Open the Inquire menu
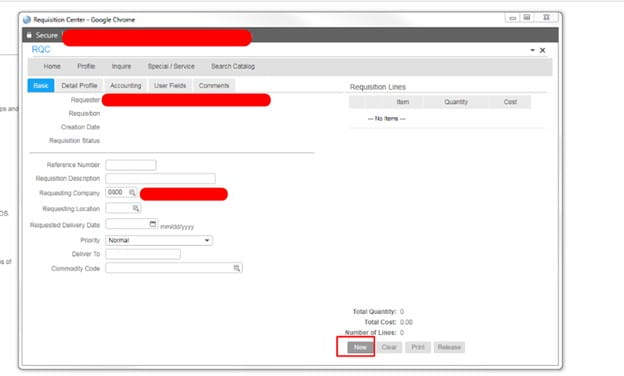The width and height of the screenshot is (624, 376). tap(121, 66)
